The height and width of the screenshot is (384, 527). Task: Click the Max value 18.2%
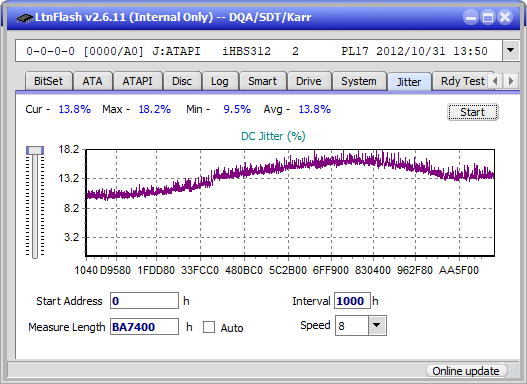(x=155, y=109)
